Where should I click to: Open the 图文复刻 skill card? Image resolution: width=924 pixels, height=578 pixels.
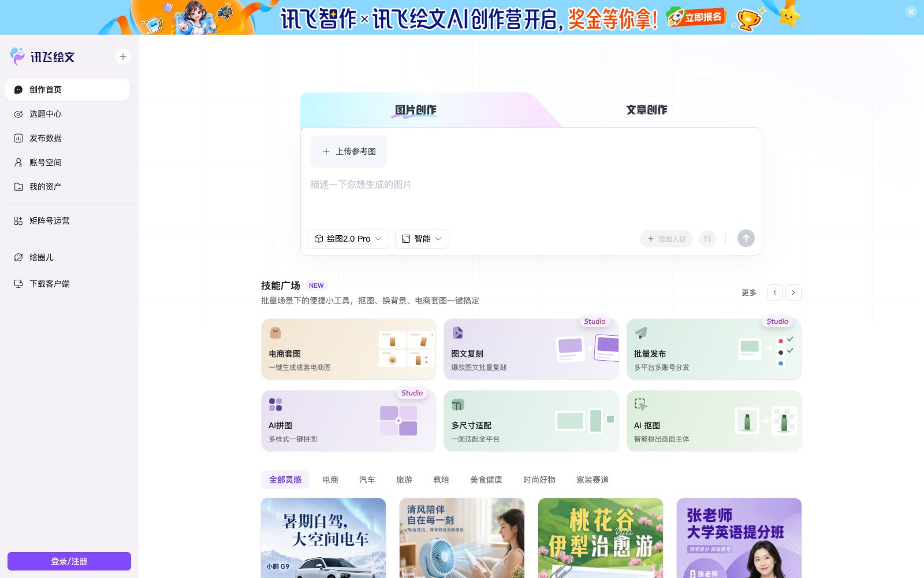point(531,349)
